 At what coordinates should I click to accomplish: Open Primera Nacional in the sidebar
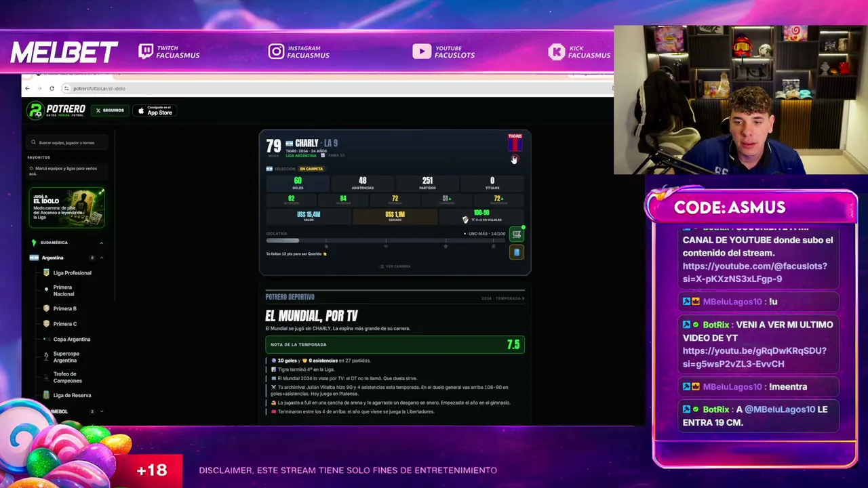tap(64, 291)
